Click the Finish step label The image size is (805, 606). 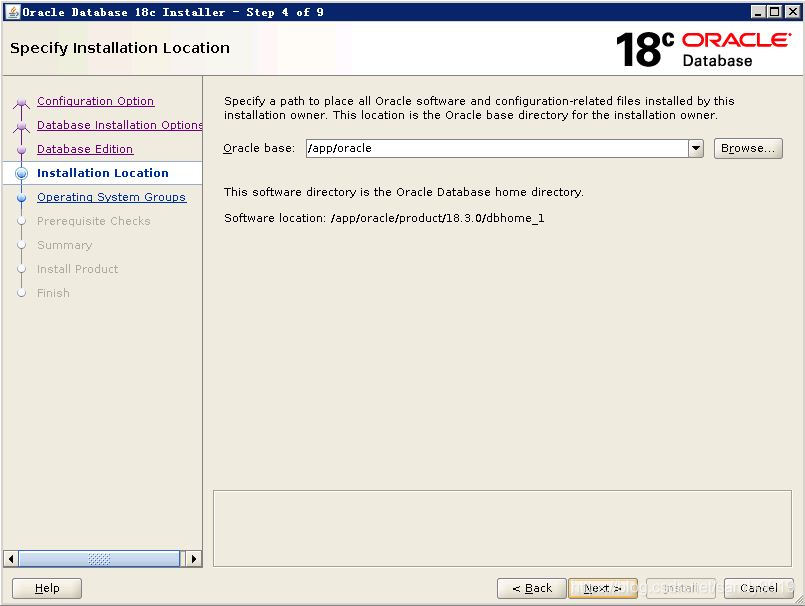tap(53, 293)
